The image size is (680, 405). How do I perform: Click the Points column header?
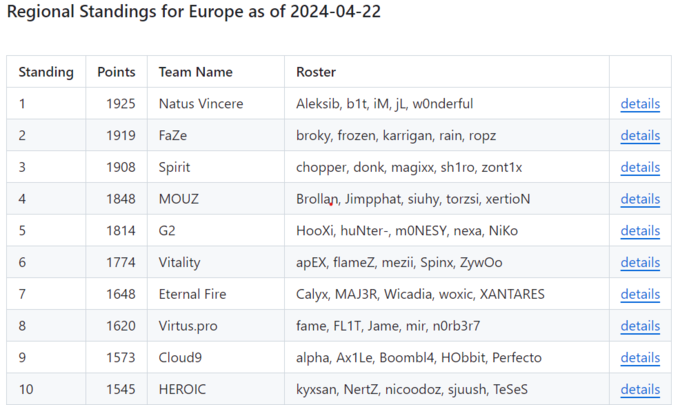pyautogui.click(x=116, y=72)
